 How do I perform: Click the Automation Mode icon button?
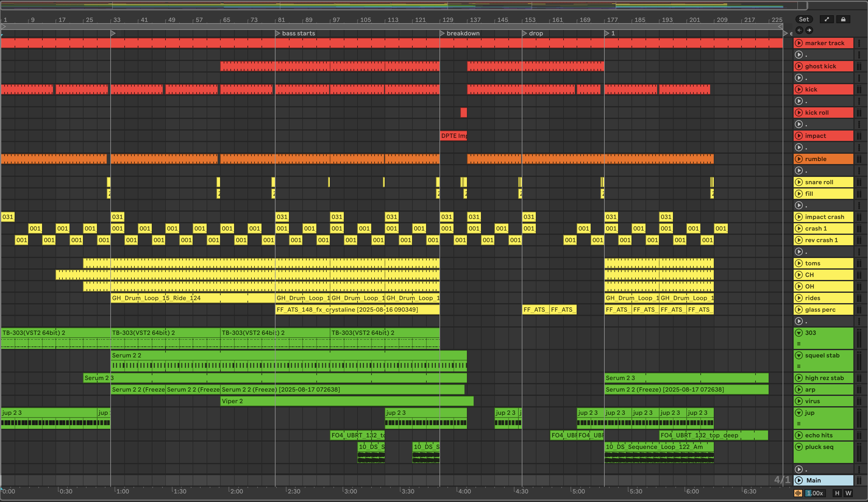pyautogui.click(x=827, y=19)
